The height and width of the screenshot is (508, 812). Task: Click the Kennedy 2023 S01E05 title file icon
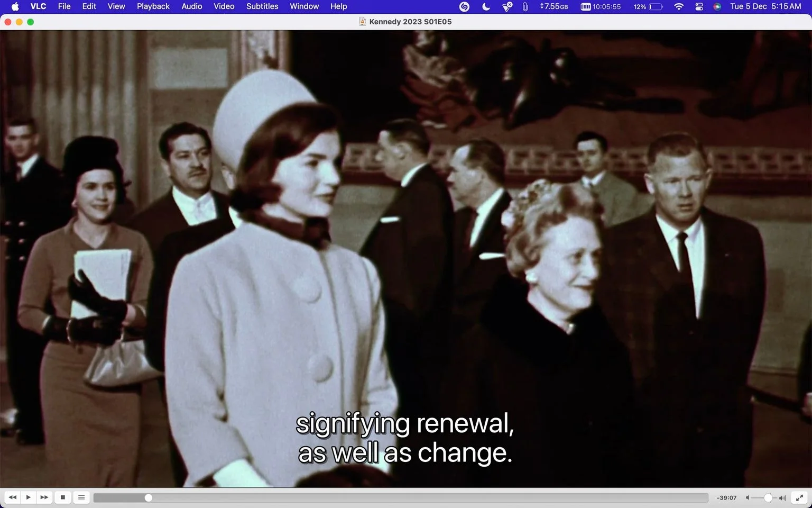(x=363, y=22)
